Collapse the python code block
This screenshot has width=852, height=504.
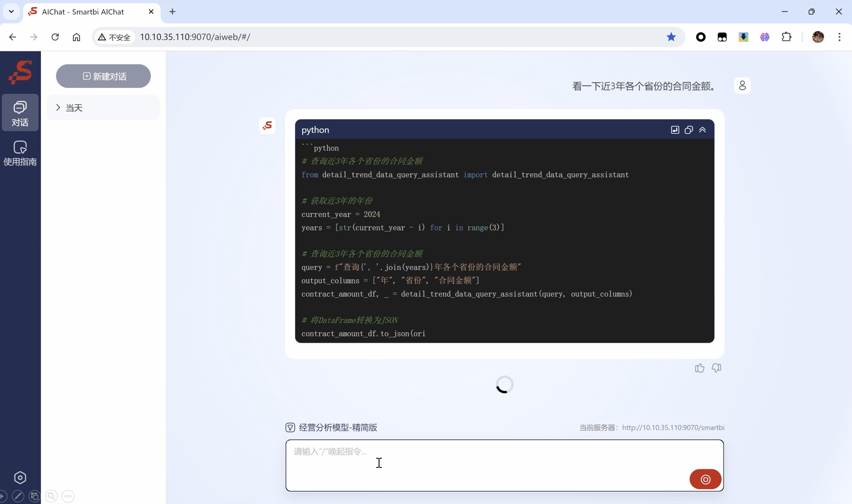[702, 130]
